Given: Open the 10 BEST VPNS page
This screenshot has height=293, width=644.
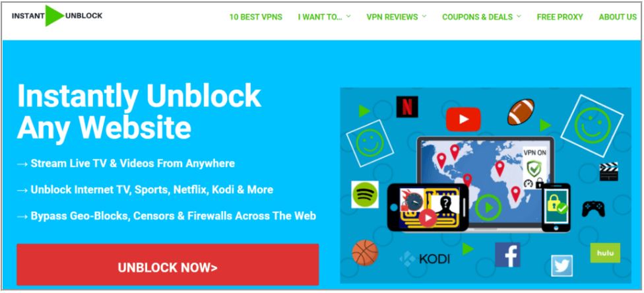Looking at the screenshot, I should tap(256, 17).
